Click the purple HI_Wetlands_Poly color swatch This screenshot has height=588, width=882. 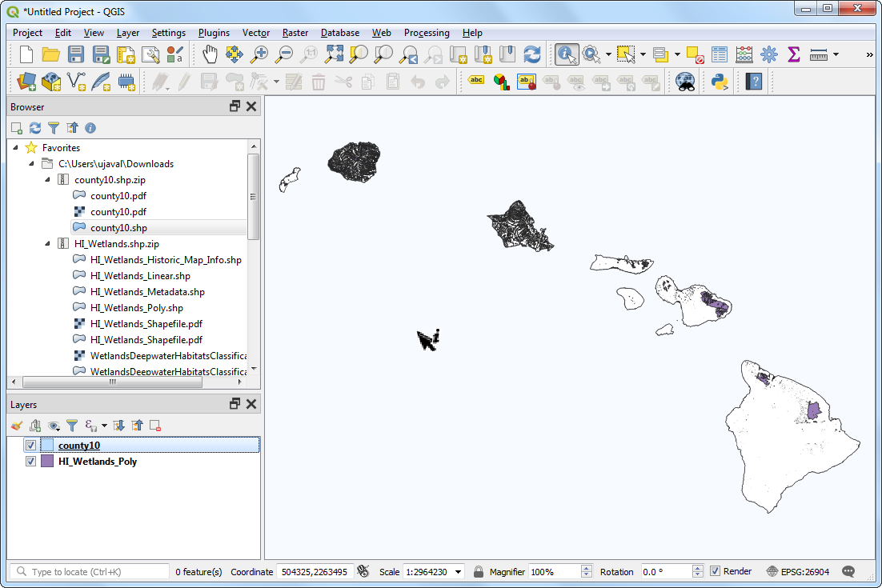[47, 462]
